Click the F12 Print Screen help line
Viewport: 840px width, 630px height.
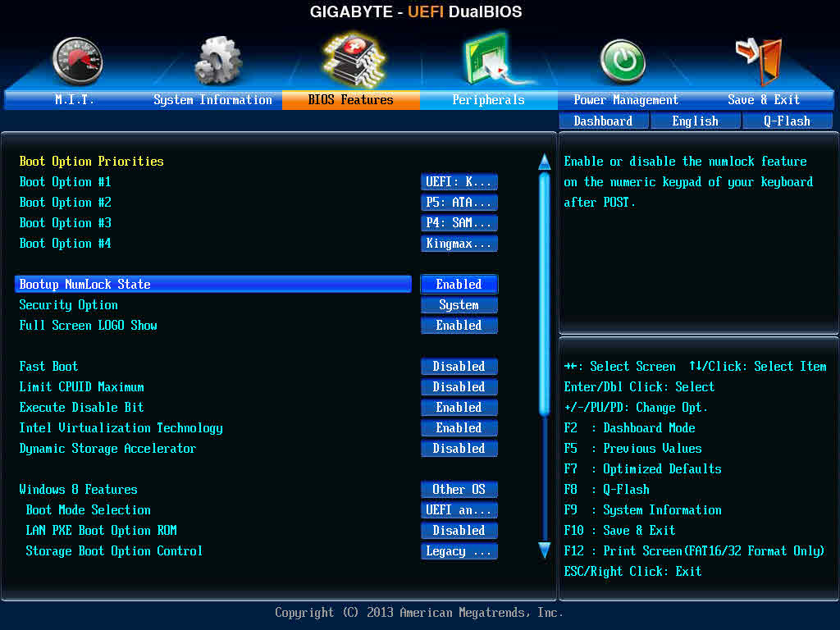(694, 551)
